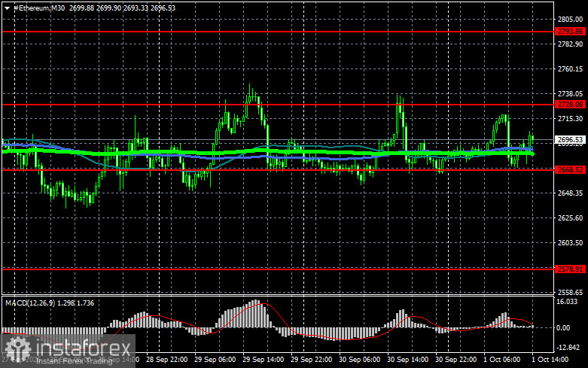The image size is (588, 368).
Task: Click the 30 Sep 06:00 time label
Action: point(359,360)
